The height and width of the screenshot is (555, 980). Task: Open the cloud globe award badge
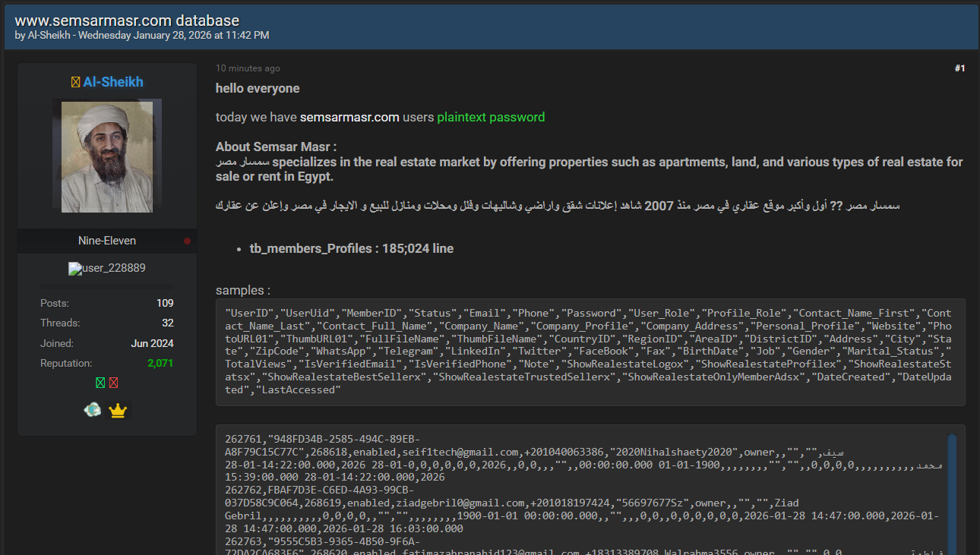[93, 410]
